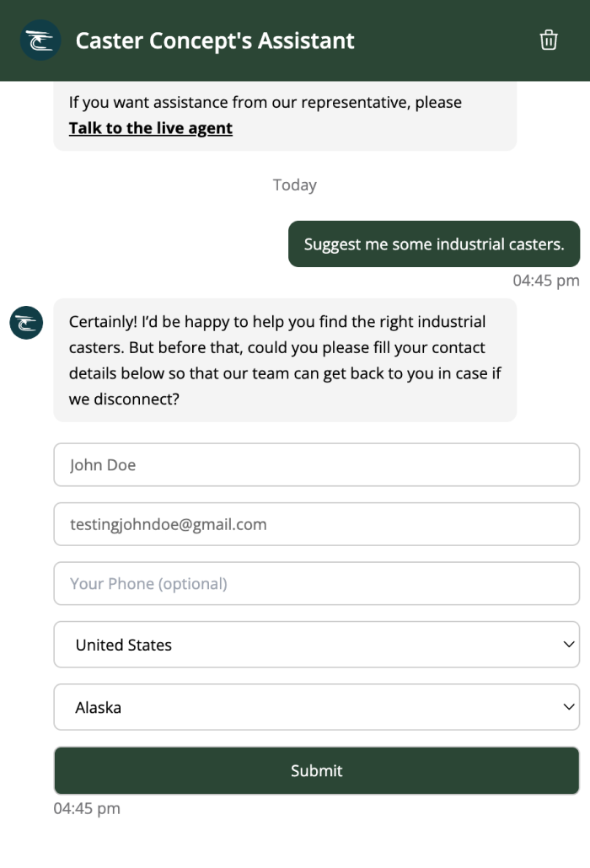This screenshot has height=868, width=590.
Task: Click the Caster Concepts logo in header
Action: point(40,40)
